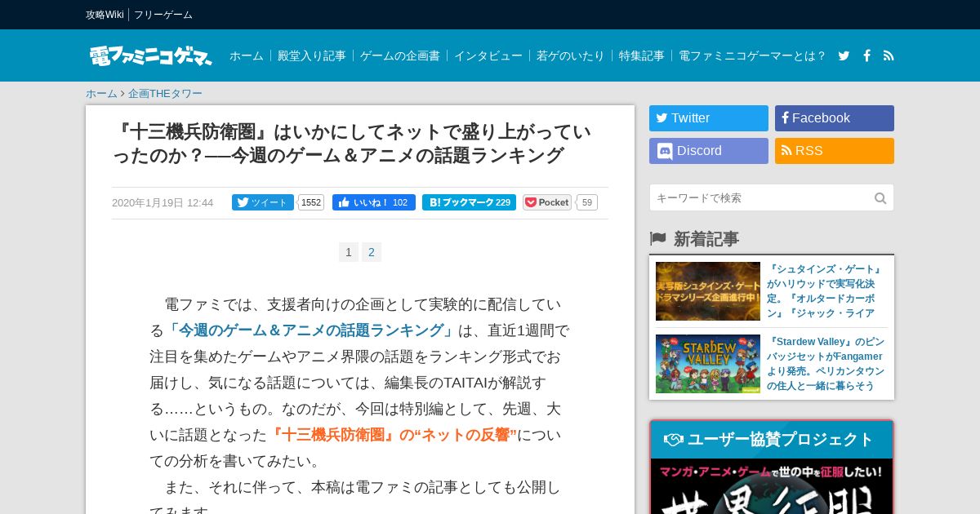Screen dimensions: 980x514
Task: Focus the キーワードで検索 search field
Action: 772,197
